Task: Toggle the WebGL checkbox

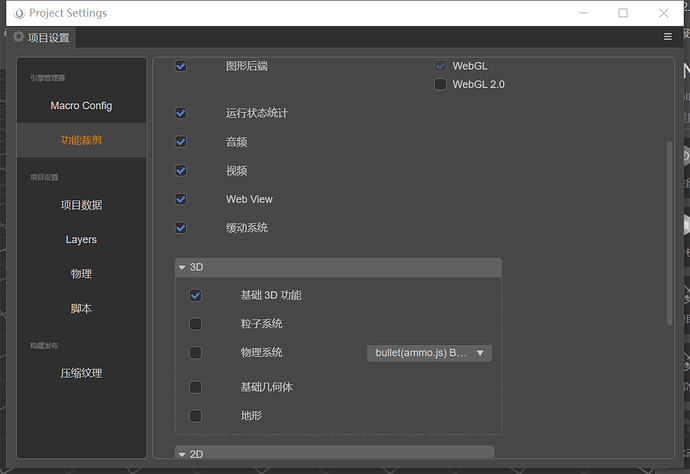Action: tap(440, 66)
